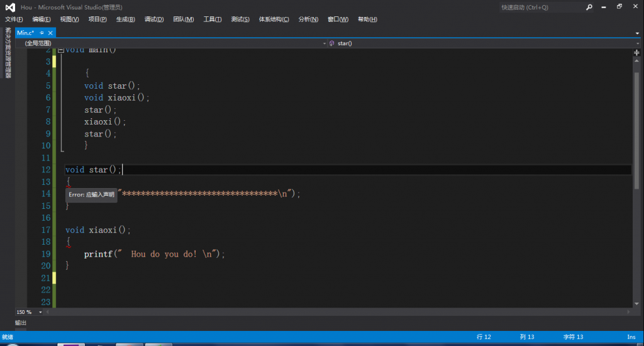Open the 工具(T) menu
This screenshot has width=644, height=346.
[x=213, y=20]
